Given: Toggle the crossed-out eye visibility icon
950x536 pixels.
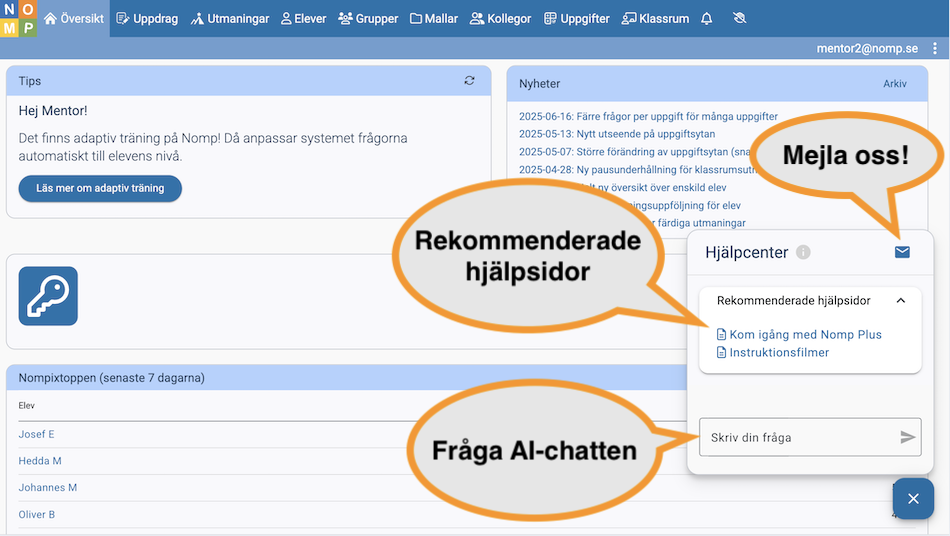Looking at the screenshot, I should (739, 18).
